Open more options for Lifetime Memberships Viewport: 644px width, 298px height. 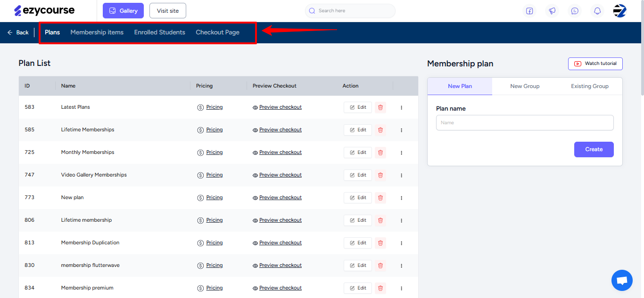(402, 130)
